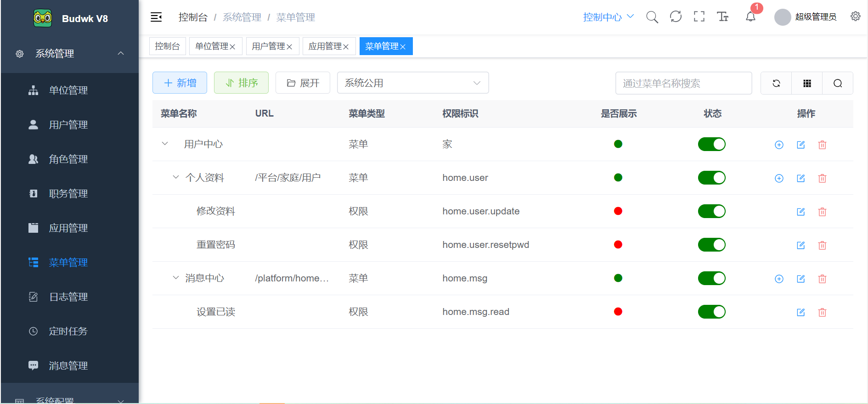
Task: Enter fullscreen mode via header icon
Action: [x=699, y=17]
